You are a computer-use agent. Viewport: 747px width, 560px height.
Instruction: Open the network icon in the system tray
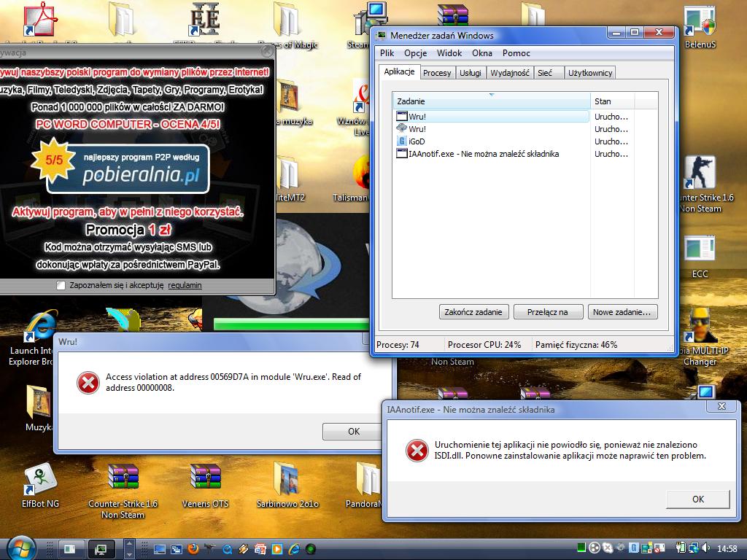(694, 548)
